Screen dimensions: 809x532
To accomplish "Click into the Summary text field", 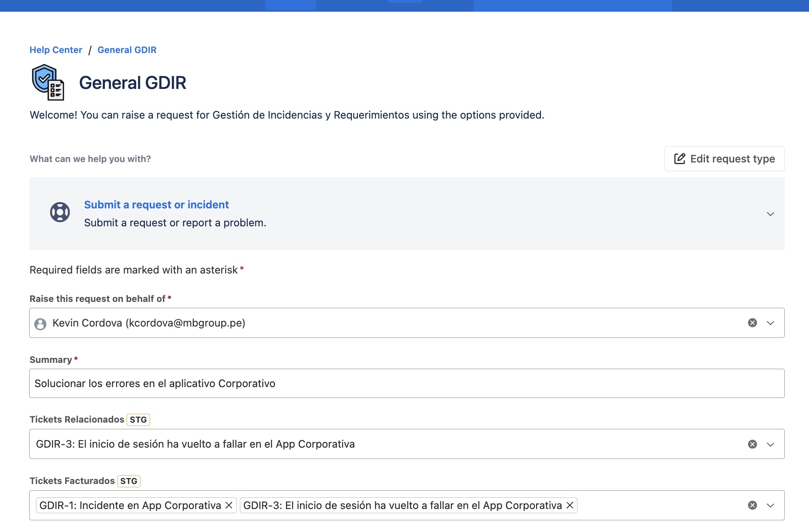I will click(406, 383).
